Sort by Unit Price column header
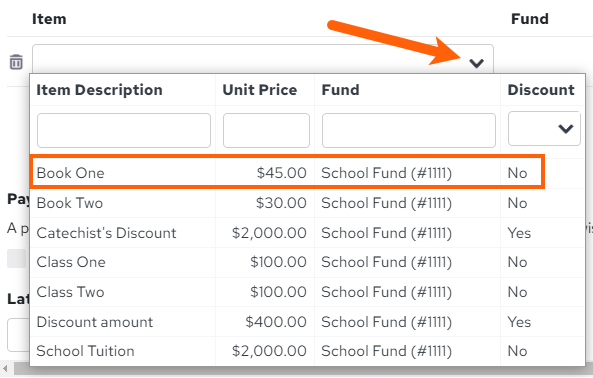The height and width of the screenshot is (378, 593). pyautogui.click(x=260, y=90)
